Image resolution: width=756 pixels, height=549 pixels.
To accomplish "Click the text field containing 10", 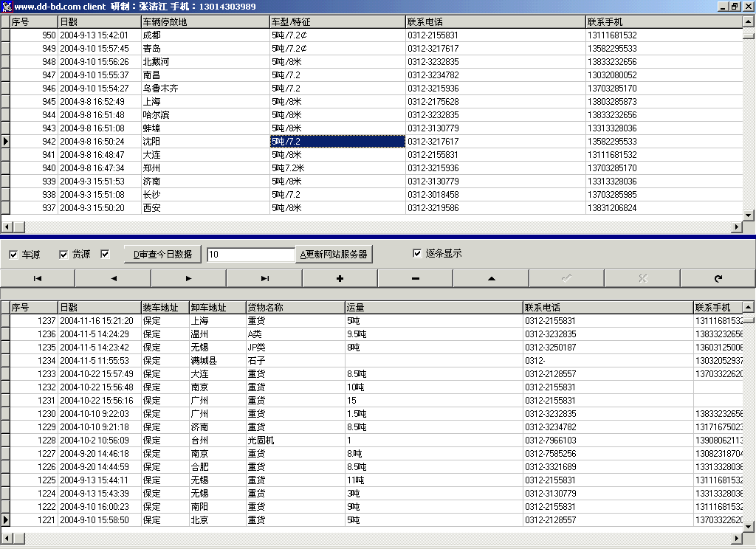I will click(250, 255).
